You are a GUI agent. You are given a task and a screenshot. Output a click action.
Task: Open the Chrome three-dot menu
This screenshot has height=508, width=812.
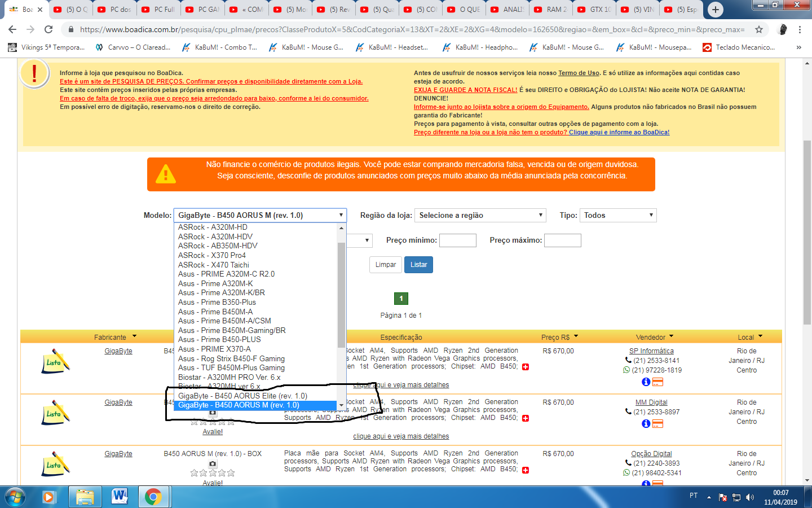800,29
